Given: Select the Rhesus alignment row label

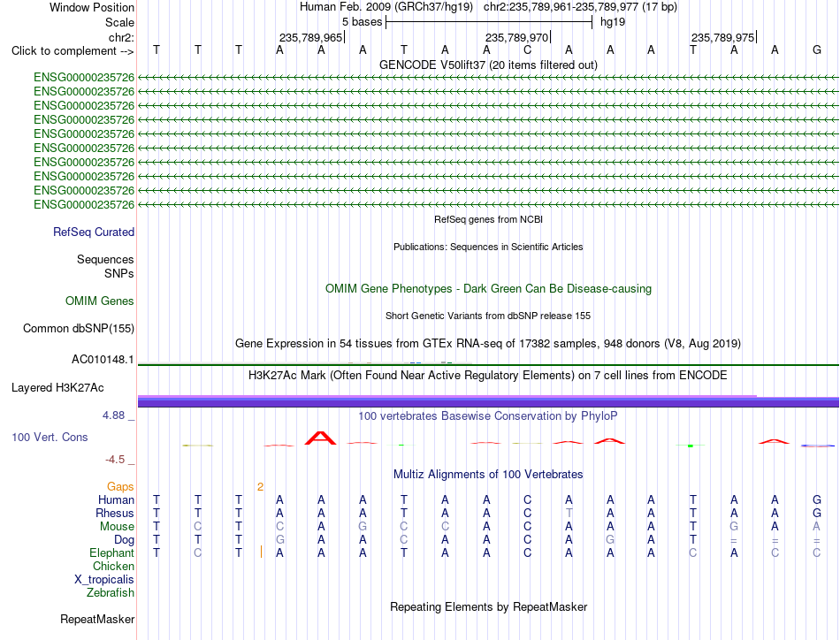Looking at the screenshot, I should (x=115, y=513).
